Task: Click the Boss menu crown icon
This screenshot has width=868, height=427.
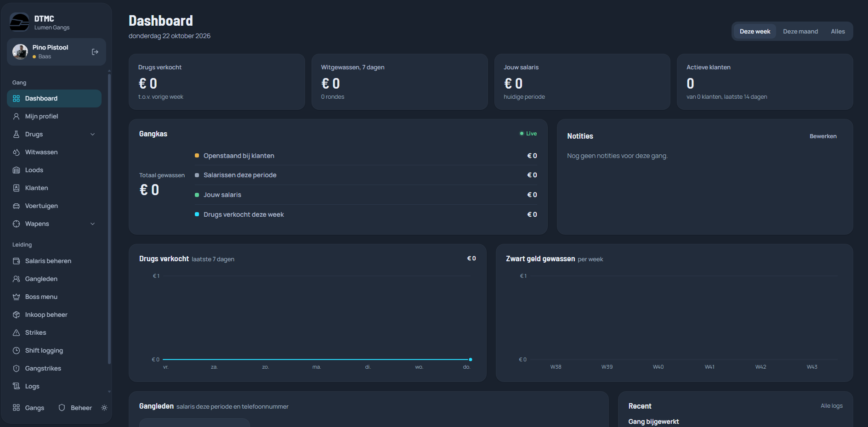Action: [16, 297]
